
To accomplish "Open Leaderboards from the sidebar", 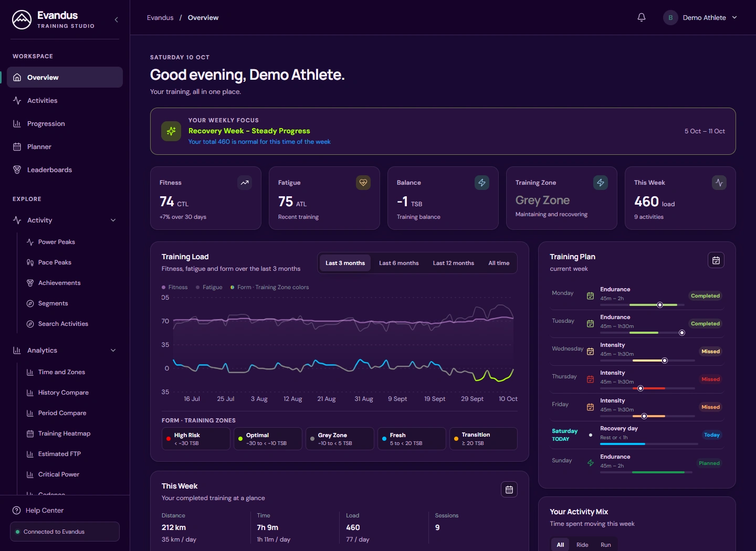I will coord(65,170).
